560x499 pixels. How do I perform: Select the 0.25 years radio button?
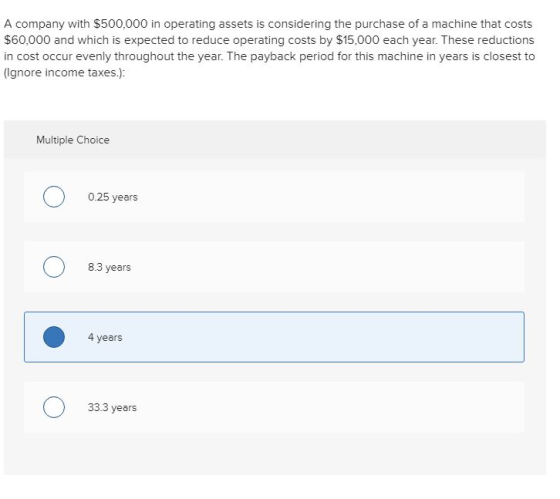(54, 197)
